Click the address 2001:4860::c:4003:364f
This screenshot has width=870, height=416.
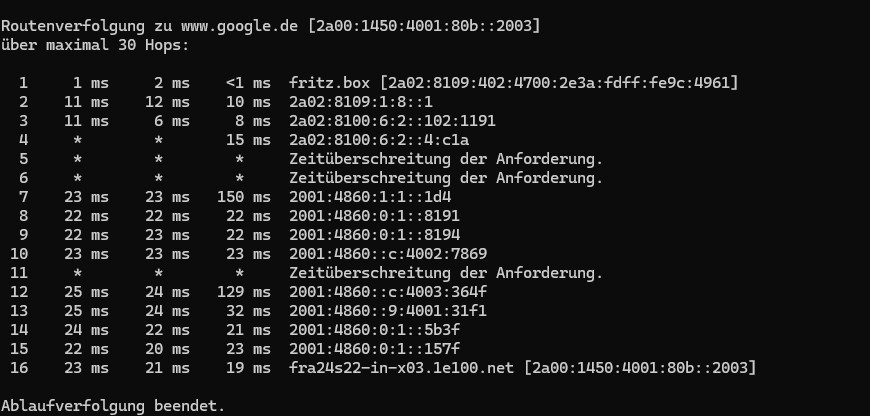tap(388, 291)
